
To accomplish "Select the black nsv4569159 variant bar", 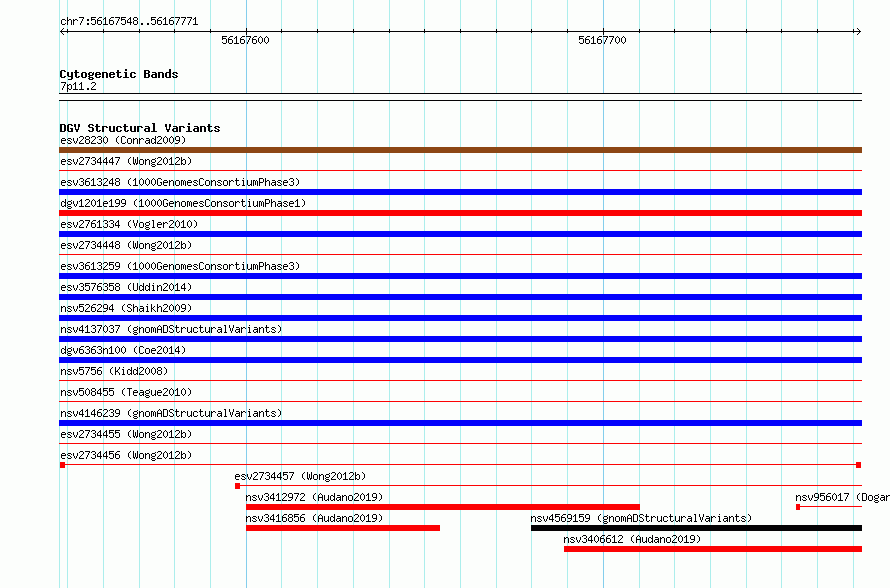I will tap(696, 528).
